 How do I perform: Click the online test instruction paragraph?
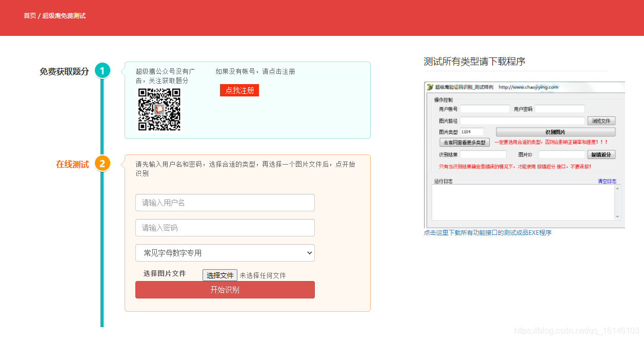pos(245,169)
